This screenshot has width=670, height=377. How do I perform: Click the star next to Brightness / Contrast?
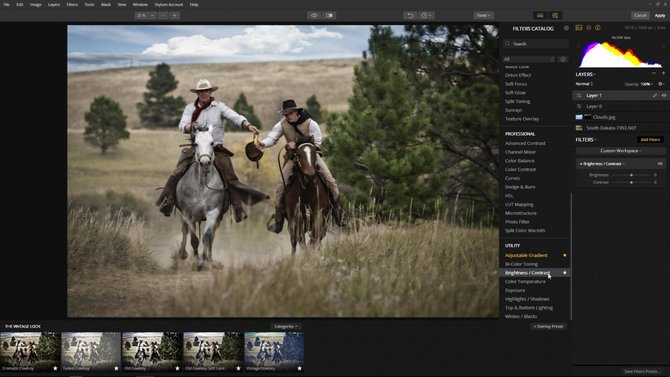coord(564,273)
